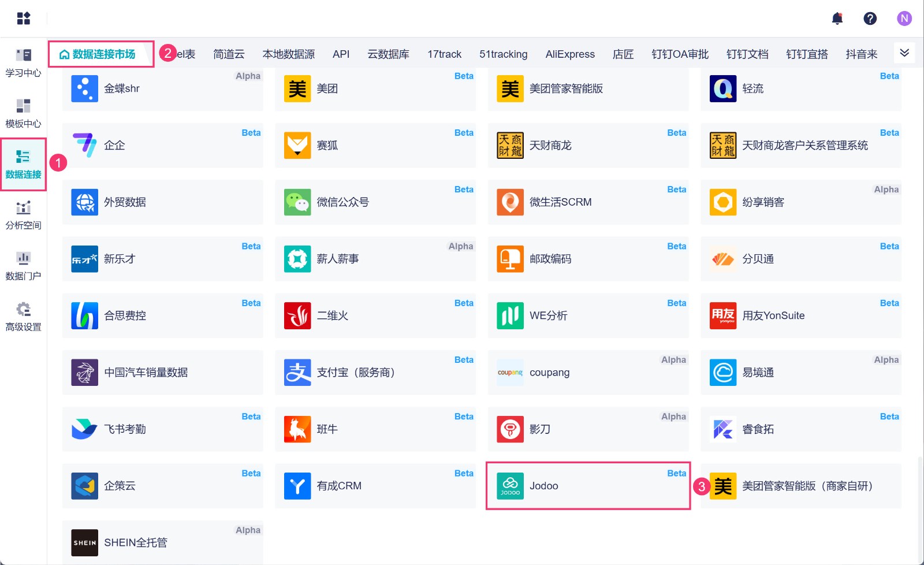The width and height of the screenshot is (924, 565).
Task: Click the 轻流 connector icon
Action: click(723, 88)
